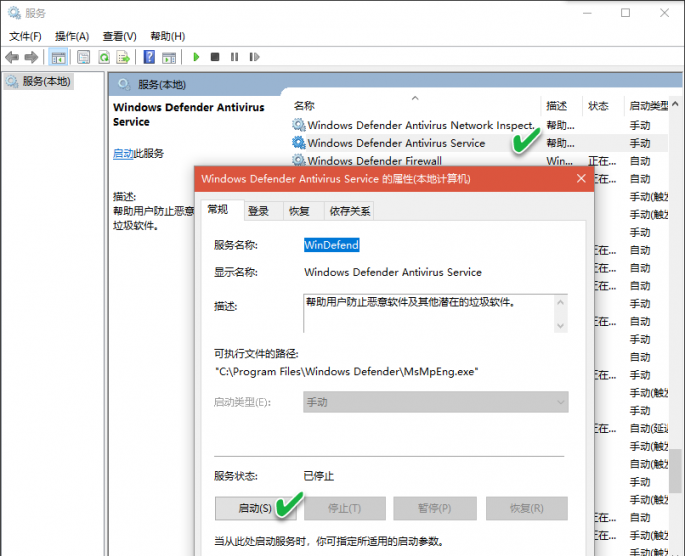Open the 查看(V) menu
Screen dimensions: 685x556
click(x=119, y=36)
